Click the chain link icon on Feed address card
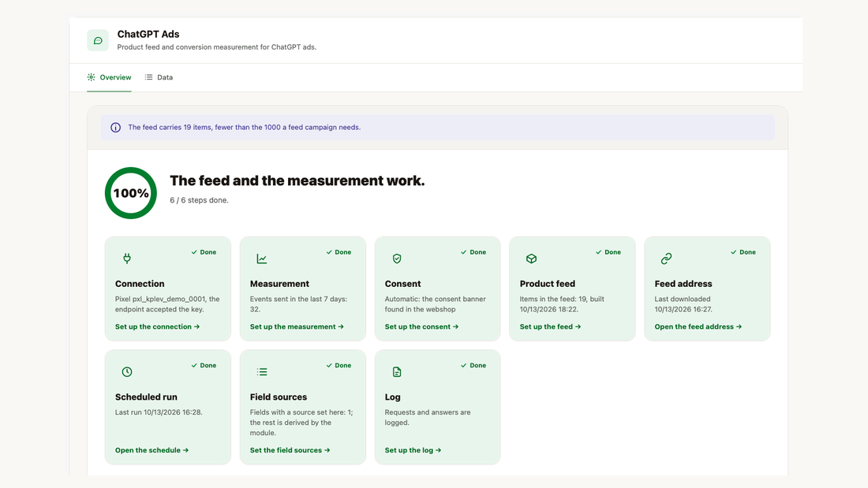The width and height of the screenshot is (868, 488). tap(667, 259)
